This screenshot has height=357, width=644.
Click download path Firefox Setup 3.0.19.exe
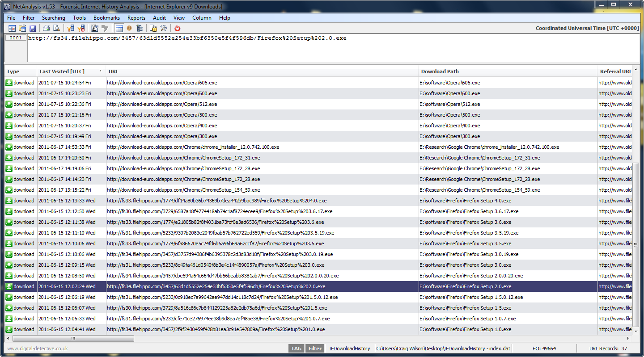469,254
